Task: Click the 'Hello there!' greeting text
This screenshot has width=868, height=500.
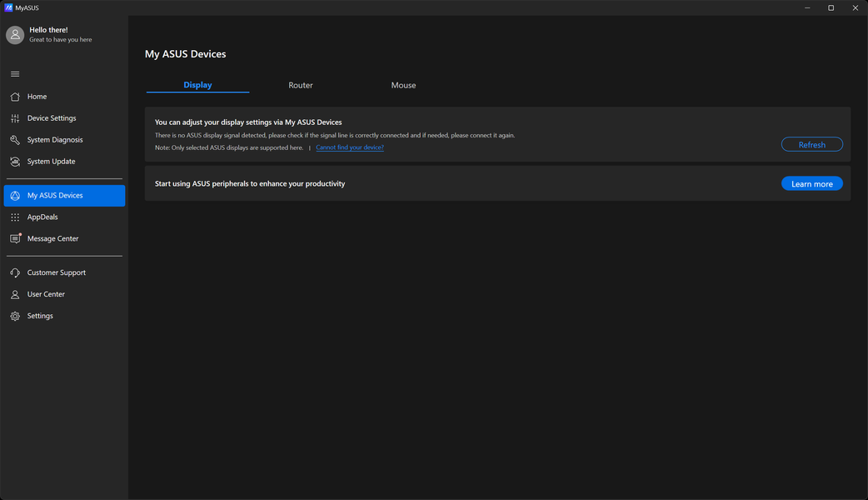Action: [48, 30]
